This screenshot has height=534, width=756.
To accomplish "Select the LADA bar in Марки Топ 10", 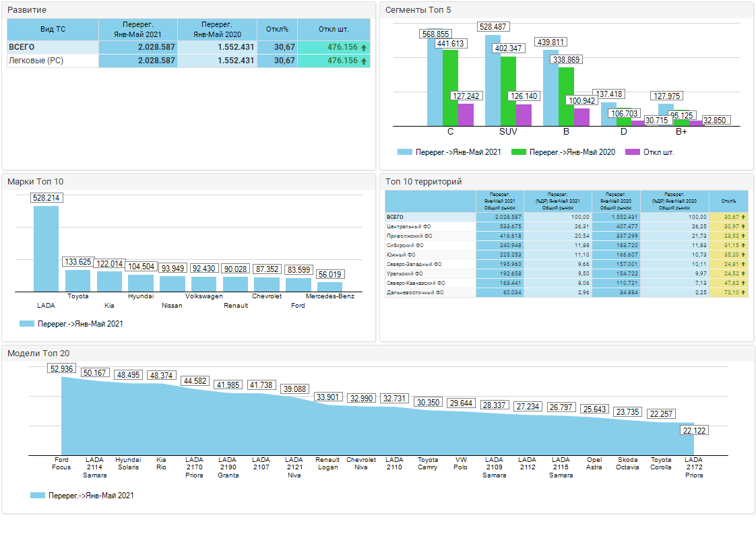I will click(x=46, y=248).
